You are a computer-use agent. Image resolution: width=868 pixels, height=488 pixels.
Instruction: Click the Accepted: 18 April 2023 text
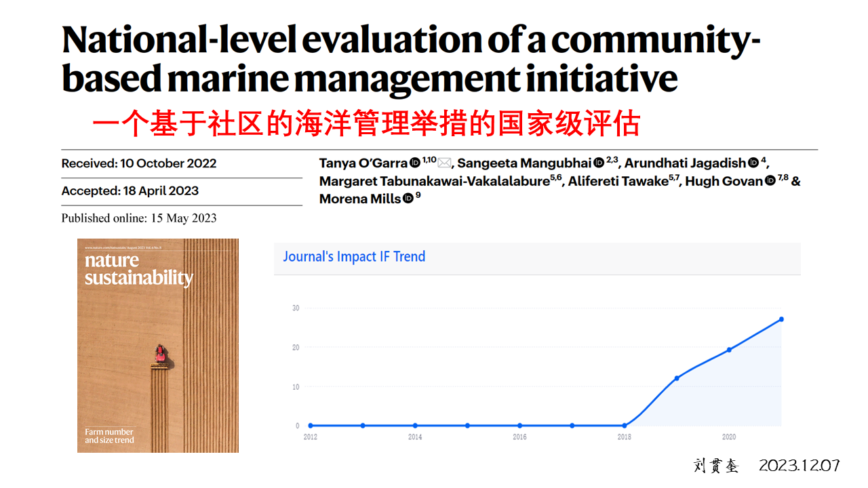pyautogui.click(x=130, y=191)
